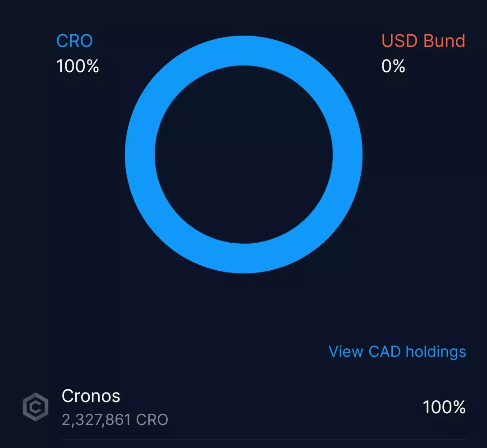487x448 pixels.
Task: Click the hollow center of the donut chart
Action: (243, 155)
